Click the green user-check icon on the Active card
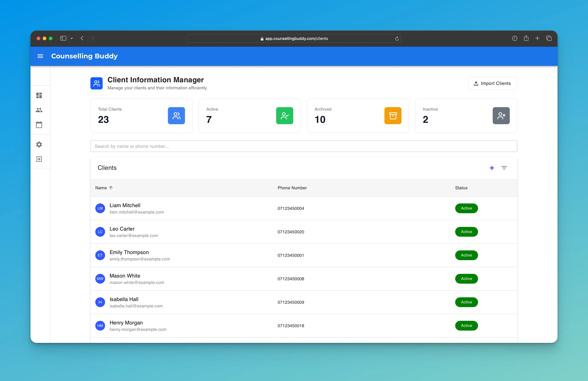The width and height of the screenshot is (588, 381). (x=284, y=116)
